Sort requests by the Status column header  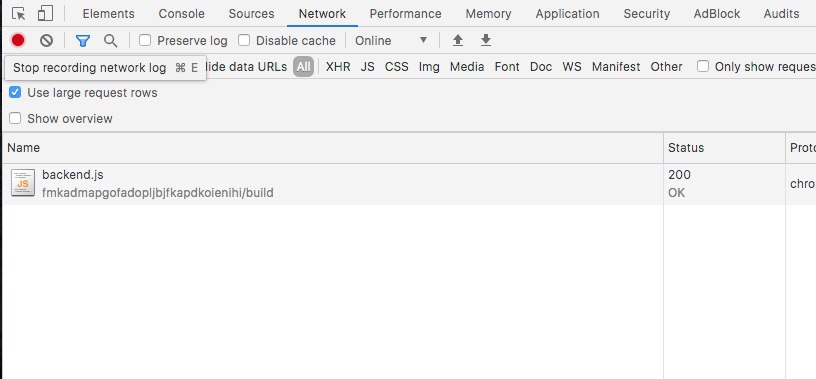tap(686, 148)
